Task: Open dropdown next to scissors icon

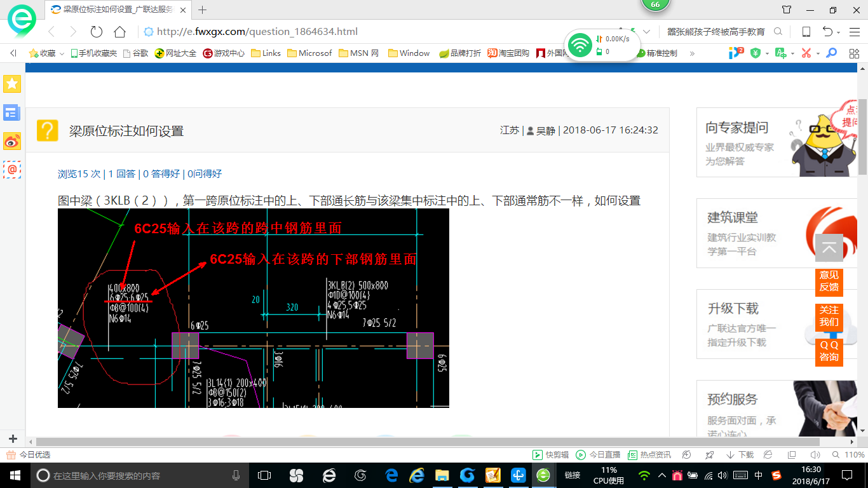Action: 818,54
